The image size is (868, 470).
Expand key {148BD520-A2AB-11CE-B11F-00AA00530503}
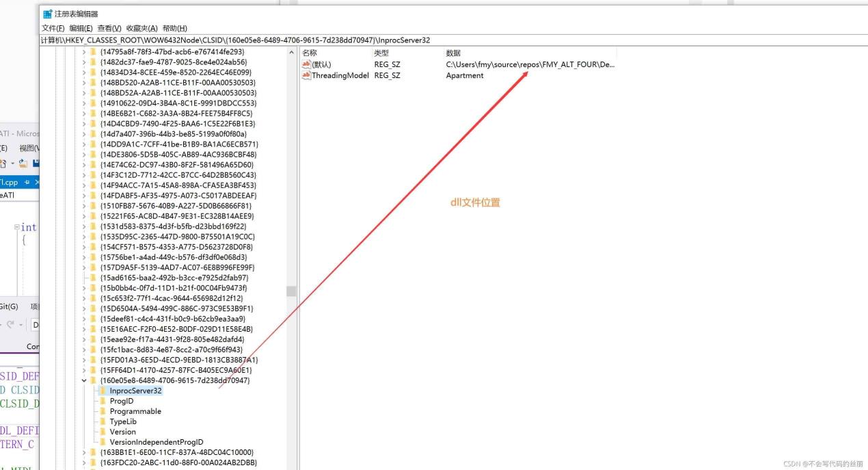pyautogui.click(x=84, y=83)
